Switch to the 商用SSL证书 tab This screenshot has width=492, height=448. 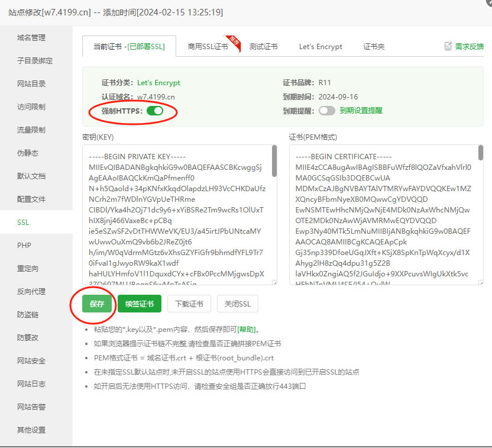[208, 47]
